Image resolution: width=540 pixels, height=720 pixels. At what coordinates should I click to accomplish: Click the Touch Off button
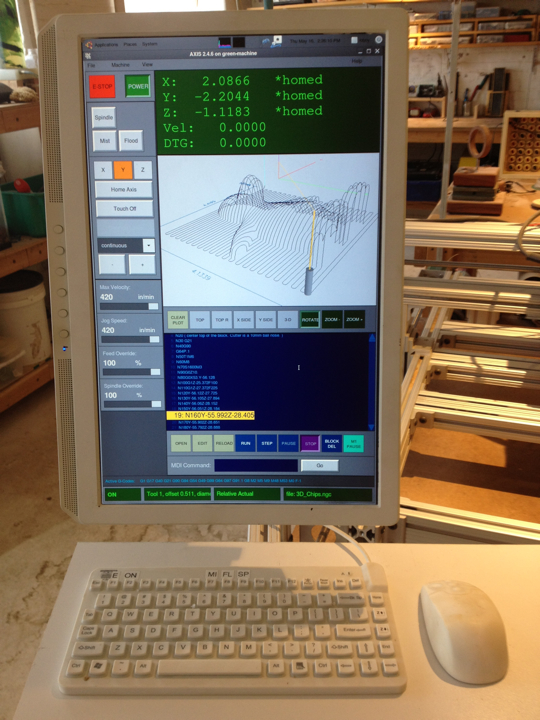pyautogui.click(x=124, y=208)
